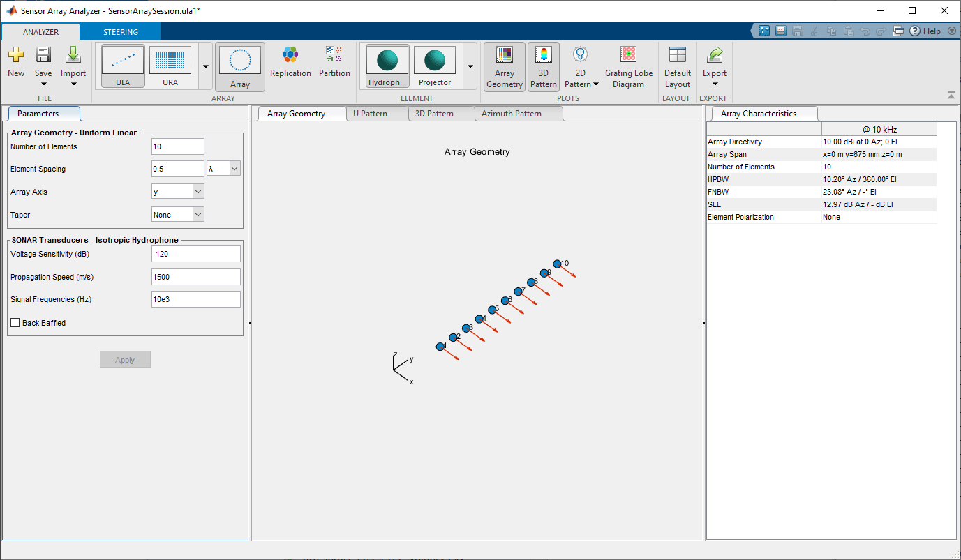Select the URA array type
The image size is (961, 560).
[x=170, y=66]
